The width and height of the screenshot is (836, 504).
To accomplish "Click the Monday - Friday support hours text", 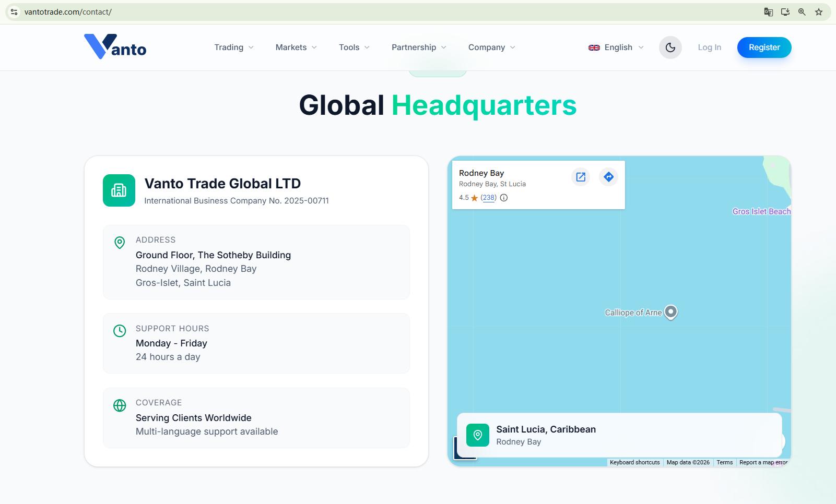I will (x=171, y=343).
